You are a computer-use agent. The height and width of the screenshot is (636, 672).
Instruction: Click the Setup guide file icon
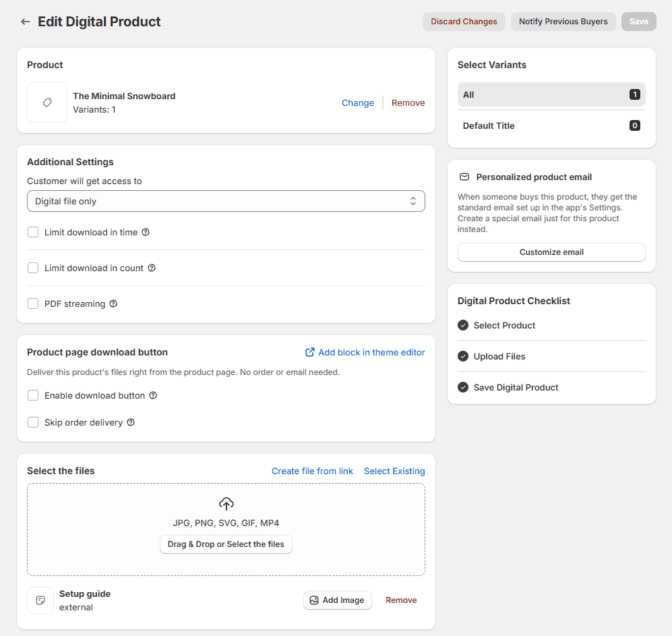pyautogui.click(x=40, y=600)
